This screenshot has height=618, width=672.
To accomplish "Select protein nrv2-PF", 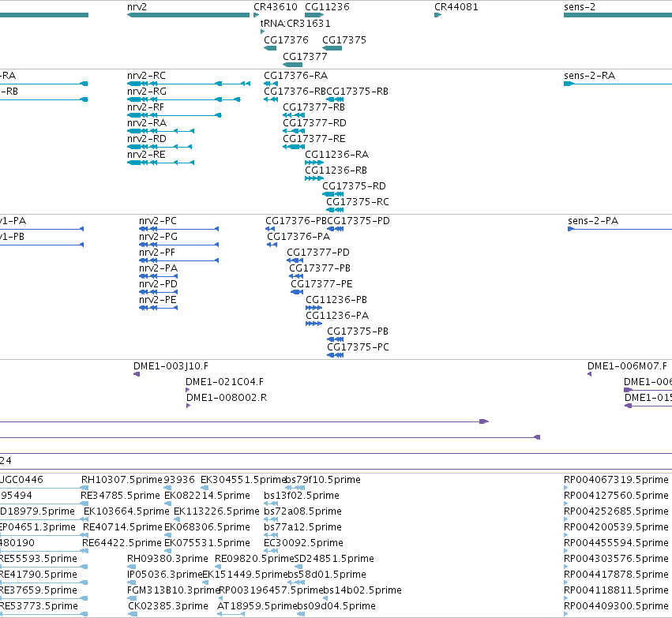I will tap(157, 253).
